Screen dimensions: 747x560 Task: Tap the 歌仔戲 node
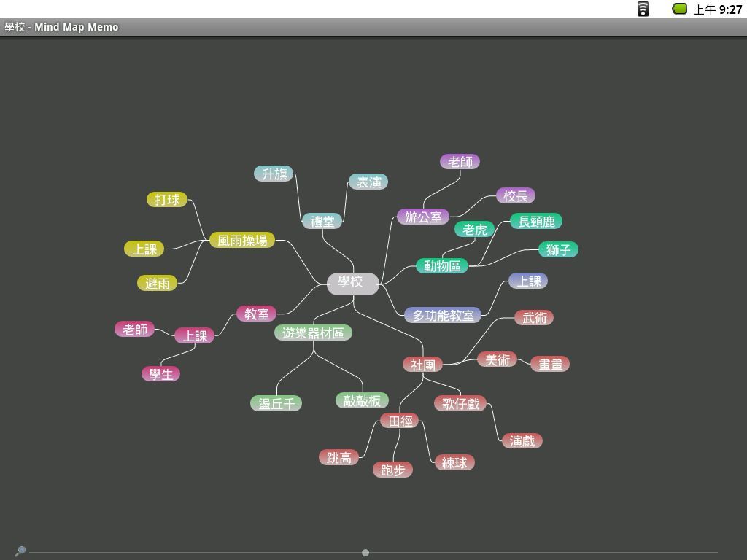(x=460, y=403)
